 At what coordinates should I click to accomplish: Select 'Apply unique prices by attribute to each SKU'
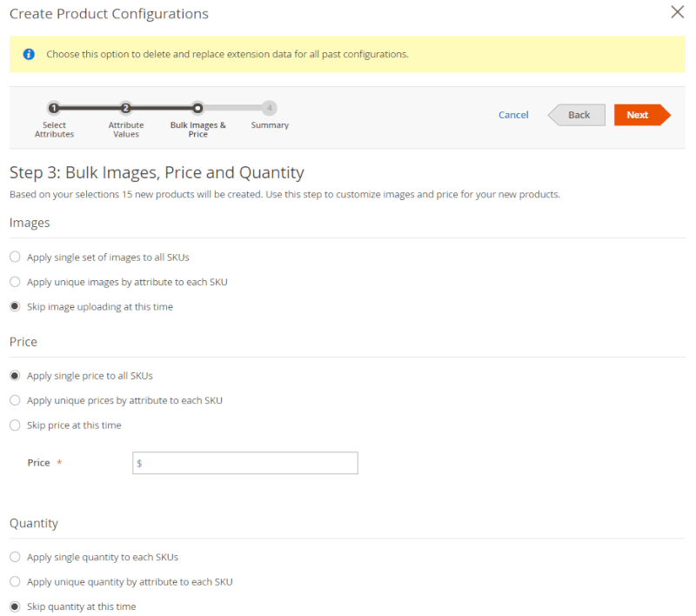click(14, 400)
